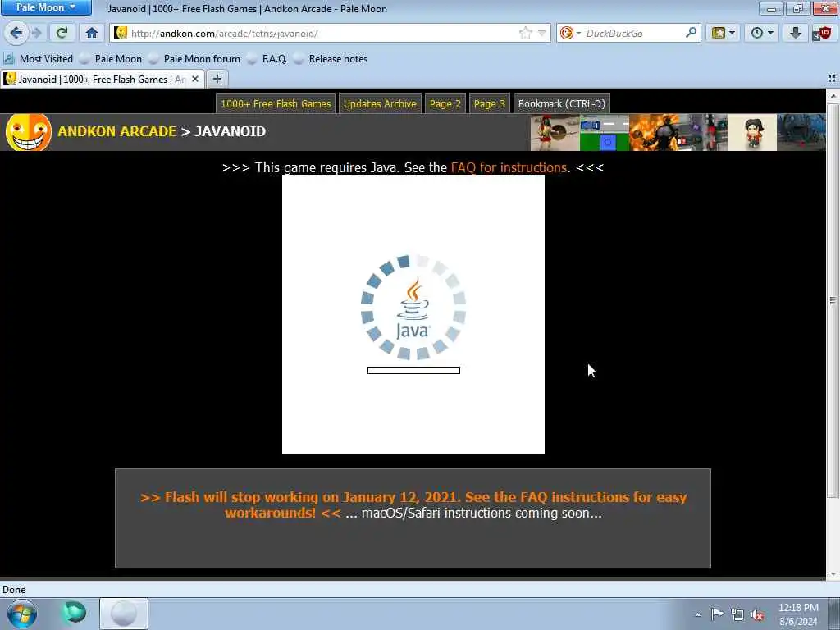Screen dimensions: 840x630
Task: Open the teal swirl taskbar application
Action: [x=74, y=614]
